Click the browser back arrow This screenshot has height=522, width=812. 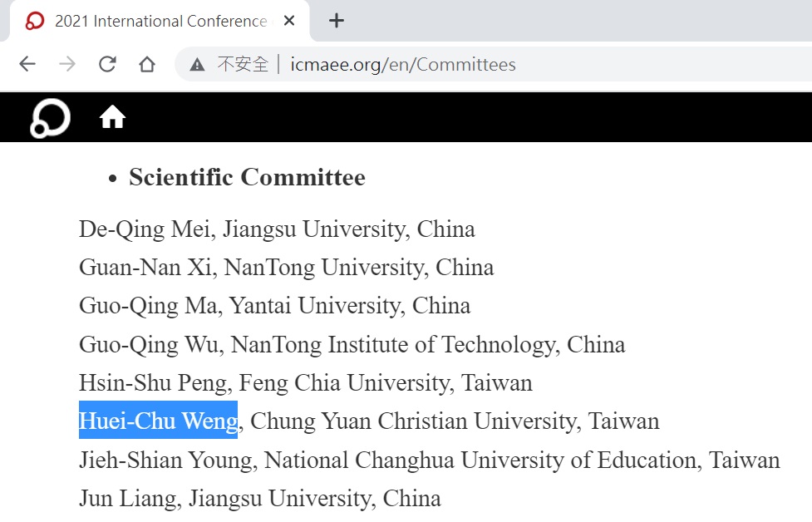(x=27, y=64)
